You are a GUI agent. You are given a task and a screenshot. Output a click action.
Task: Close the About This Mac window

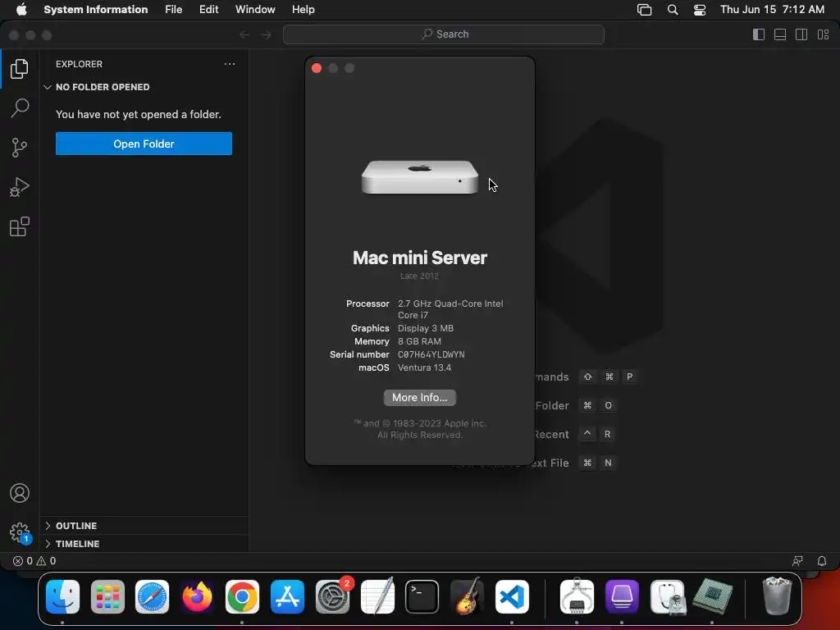click(x=317, y=68)
